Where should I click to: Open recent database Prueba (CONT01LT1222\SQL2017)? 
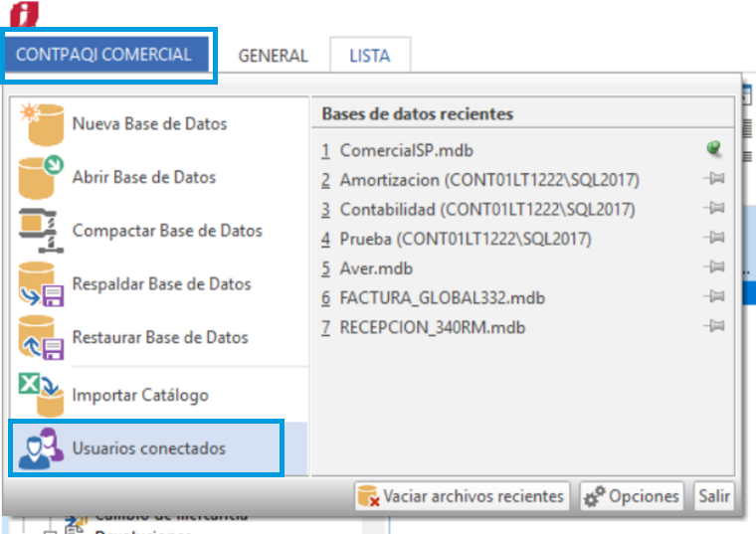[x=466, y=239]
